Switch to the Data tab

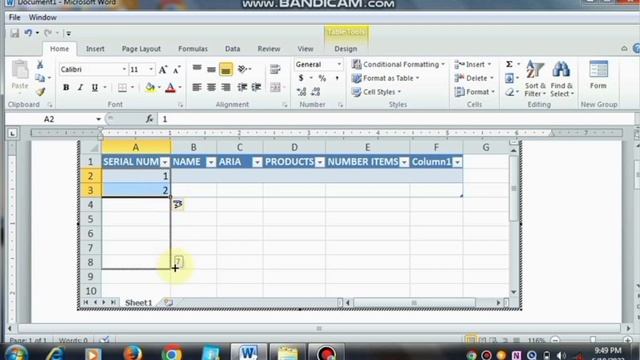click(232, 49)
